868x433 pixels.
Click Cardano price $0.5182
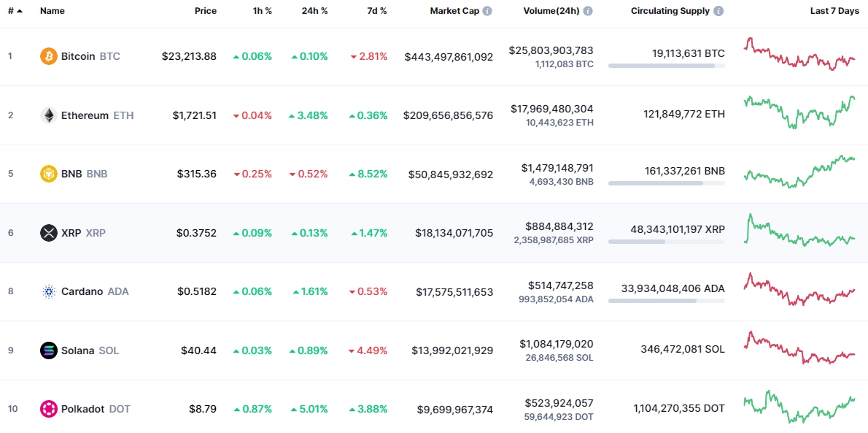coord(196,291)
